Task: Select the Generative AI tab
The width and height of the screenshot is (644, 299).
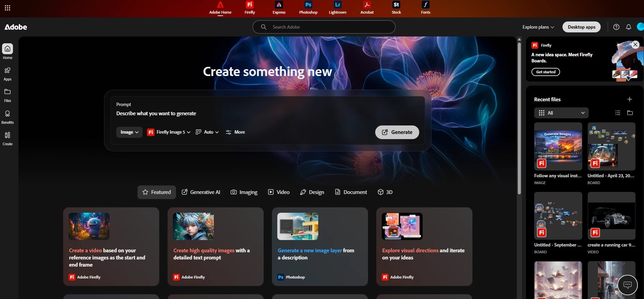Action: click(201, 192)
